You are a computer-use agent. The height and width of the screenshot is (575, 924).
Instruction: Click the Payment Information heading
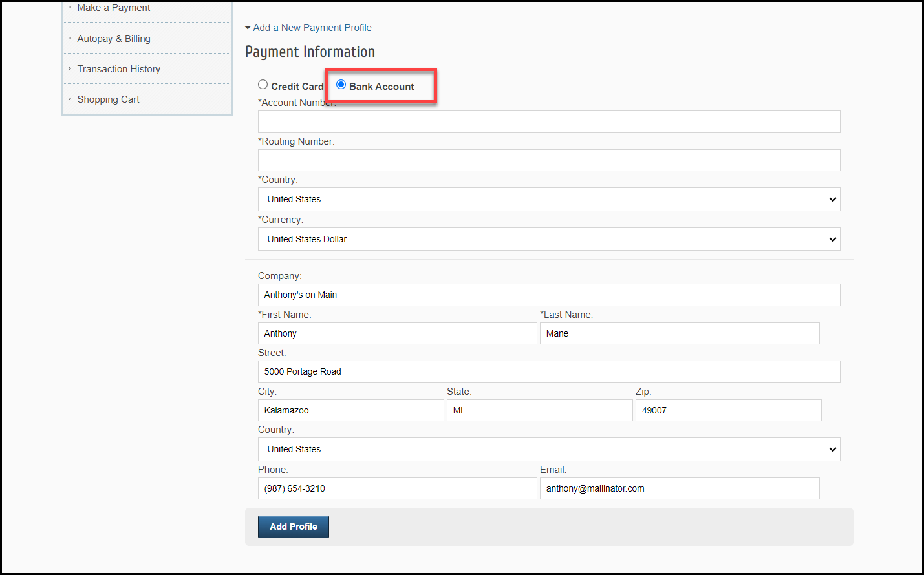coord(310,52)
